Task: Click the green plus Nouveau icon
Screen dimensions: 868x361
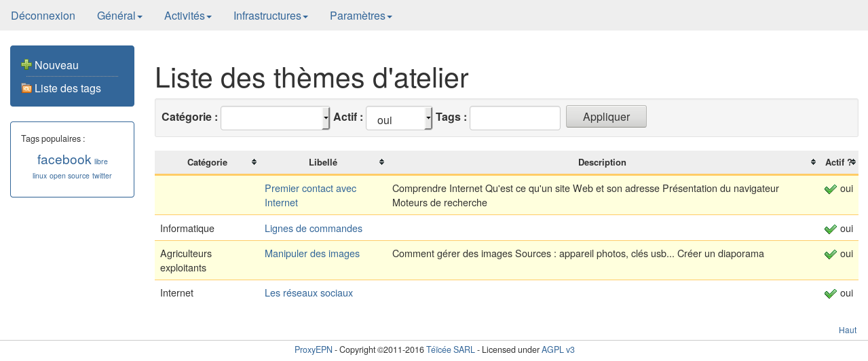Action: pyautogui.click(x=26, y=65)
